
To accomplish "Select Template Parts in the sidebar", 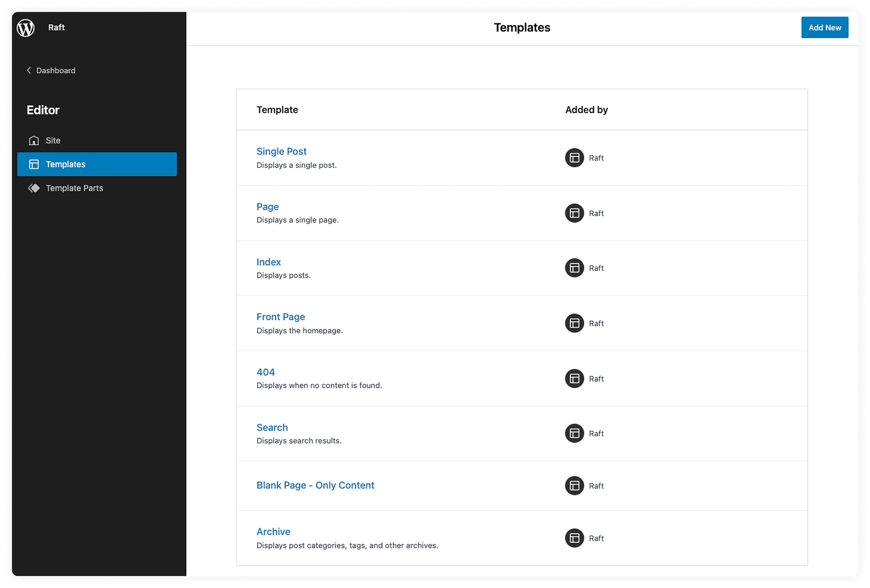I will click(x=74, y=188).
